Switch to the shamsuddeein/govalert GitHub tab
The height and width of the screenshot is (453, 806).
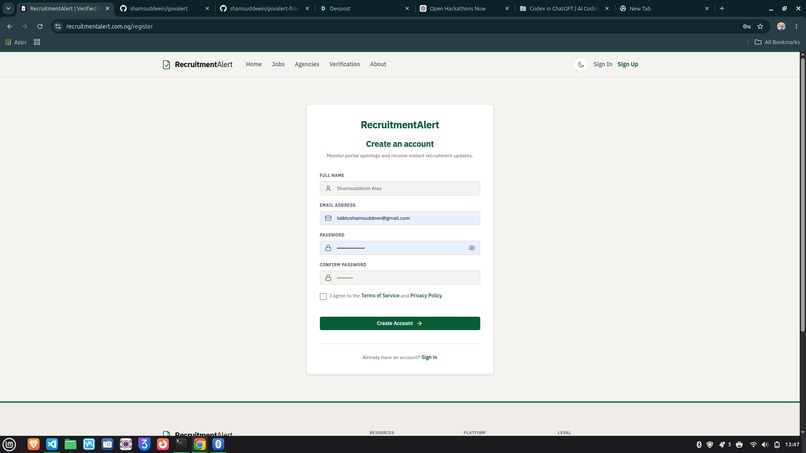[163, 8]
